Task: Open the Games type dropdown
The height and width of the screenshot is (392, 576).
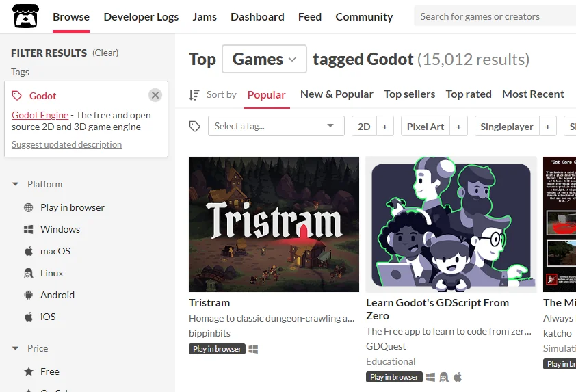Action: pos(264,59)
